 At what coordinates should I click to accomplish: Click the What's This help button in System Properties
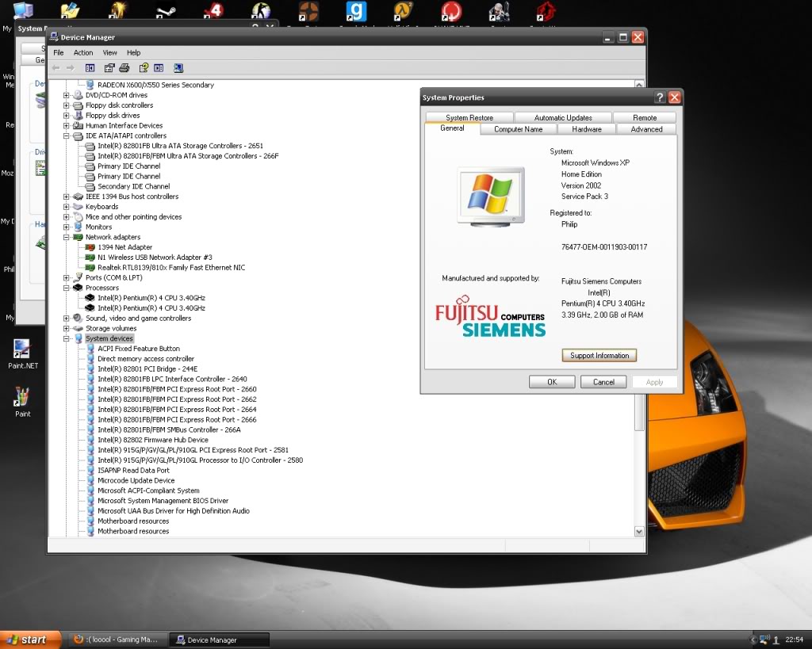[660, 97]
